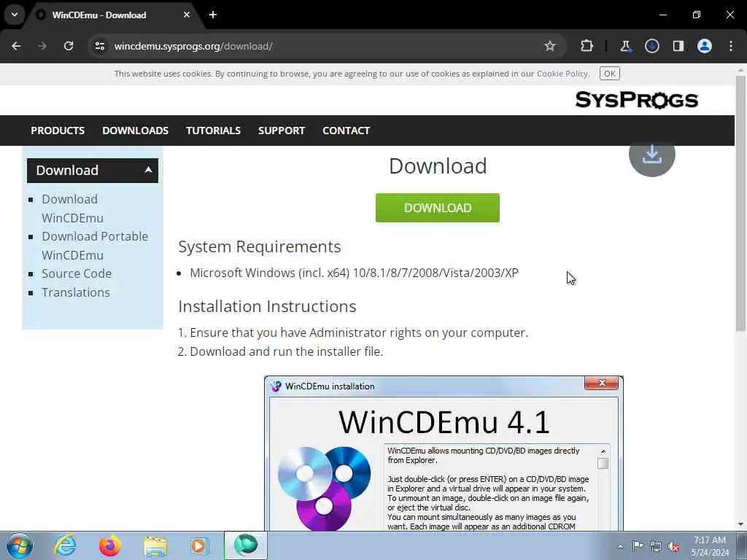Bookmark this page with the star icon

(550, 46)
